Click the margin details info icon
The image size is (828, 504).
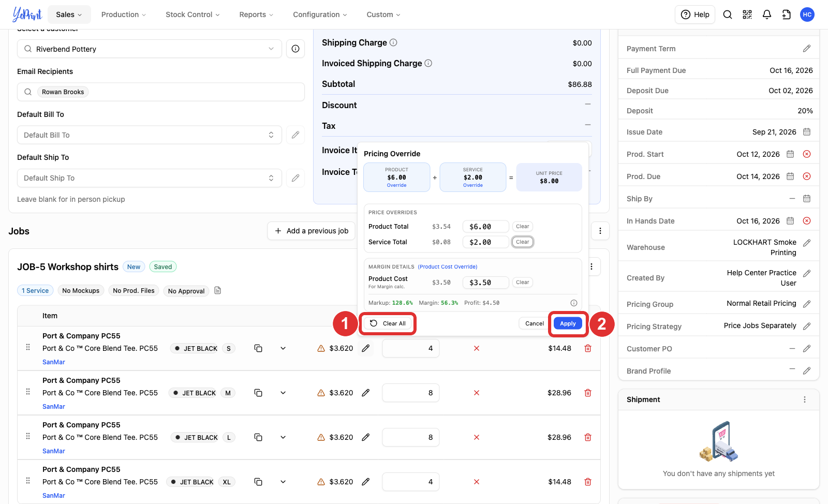pos(574,303)
